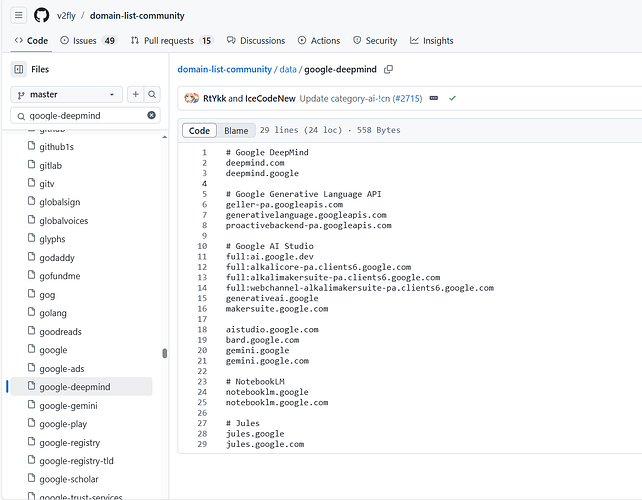
Task: Open the golang file
Action: 53,313
